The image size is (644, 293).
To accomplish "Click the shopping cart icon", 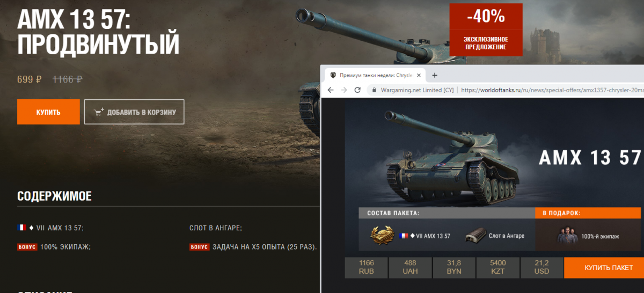I will tap(99, 112).
